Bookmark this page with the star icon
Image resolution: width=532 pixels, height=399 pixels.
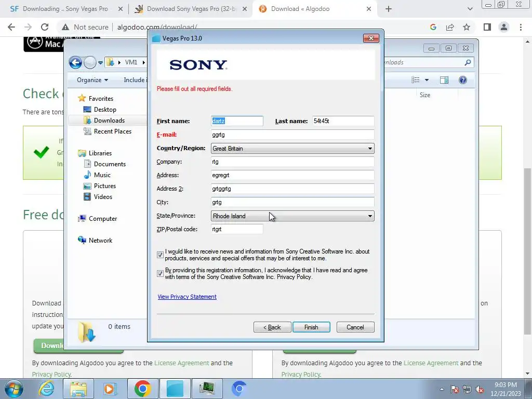pyautogui.click(x=467, y=27)
